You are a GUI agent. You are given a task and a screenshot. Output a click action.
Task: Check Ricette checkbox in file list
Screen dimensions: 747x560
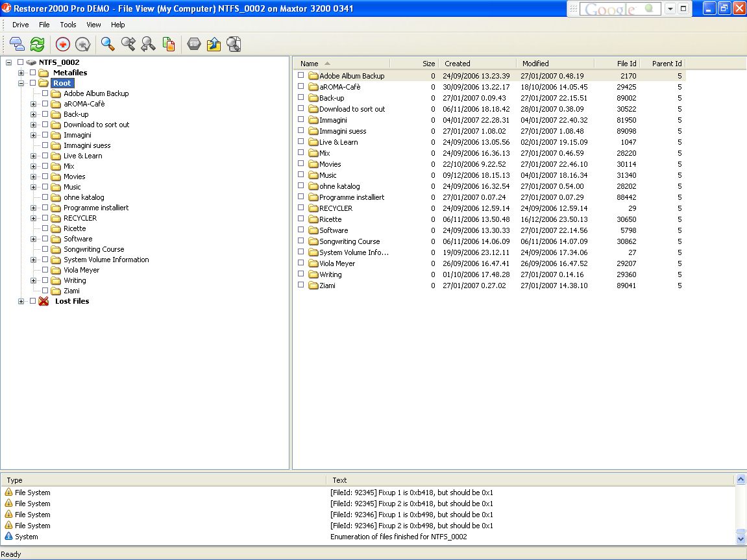click(300, 219)
